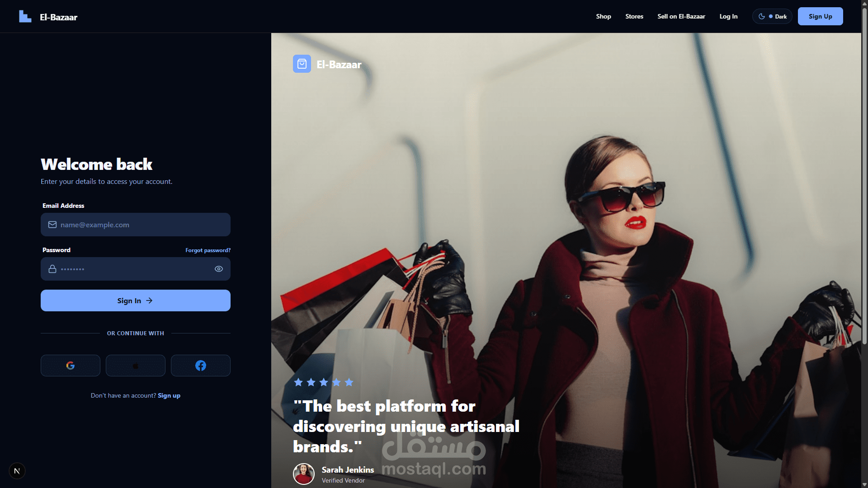The height and width of the screenshot is (488, 868).
Task: Click the envelope icon in the email field
Action: click(x=52, y=225)
